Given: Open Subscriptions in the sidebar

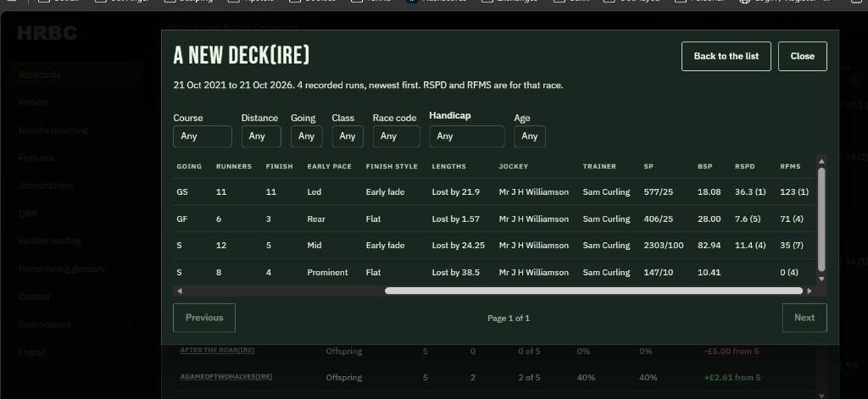Looking at the screenshot, I should pyautogui.click(x=46, y=186).
